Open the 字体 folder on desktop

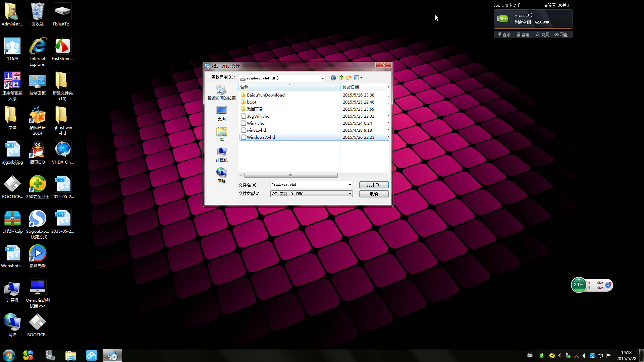click(x=12, y=118)
